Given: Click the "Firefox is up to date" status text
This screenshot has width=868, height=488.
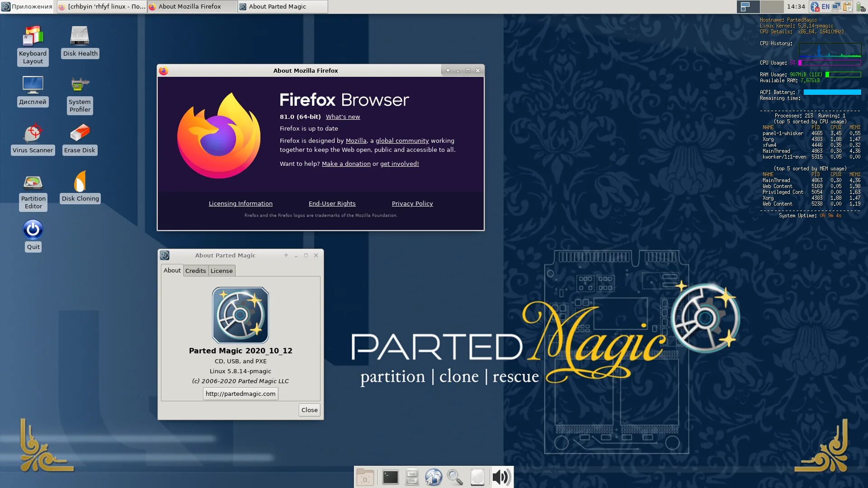Looking at the screenshot, I should [x=309, y=128].
